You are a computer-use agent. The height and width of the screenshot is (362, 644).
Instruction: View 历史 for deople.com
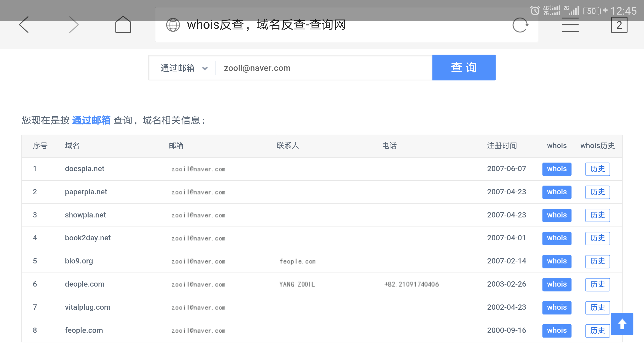point(597,284)
